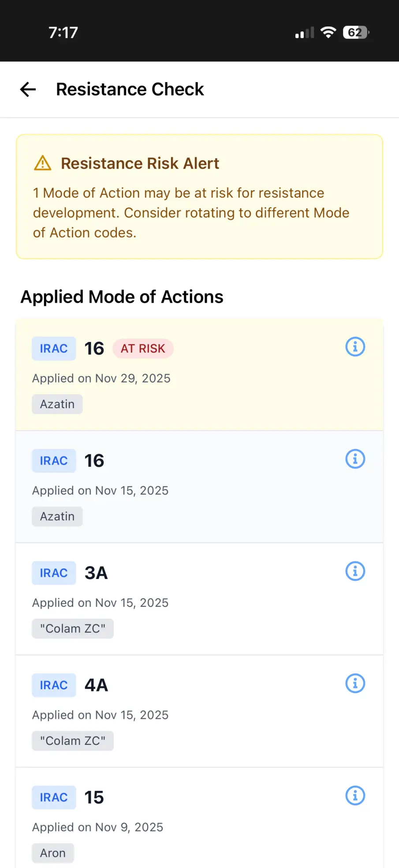Open info icon for IRAC 3A entry

tap(355, 571)
